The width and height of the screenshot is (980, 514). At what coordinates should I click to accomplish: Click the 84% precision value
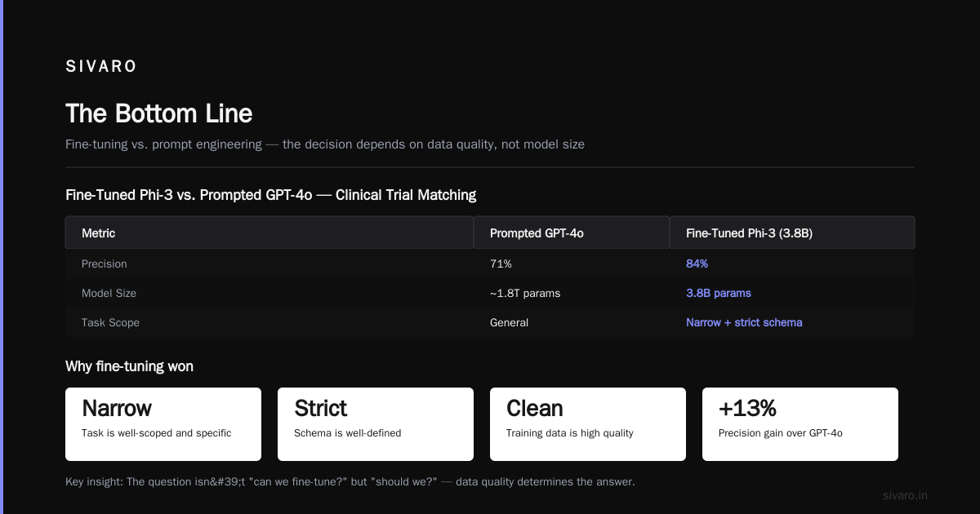pyautogui.click(x=697, y=264)
